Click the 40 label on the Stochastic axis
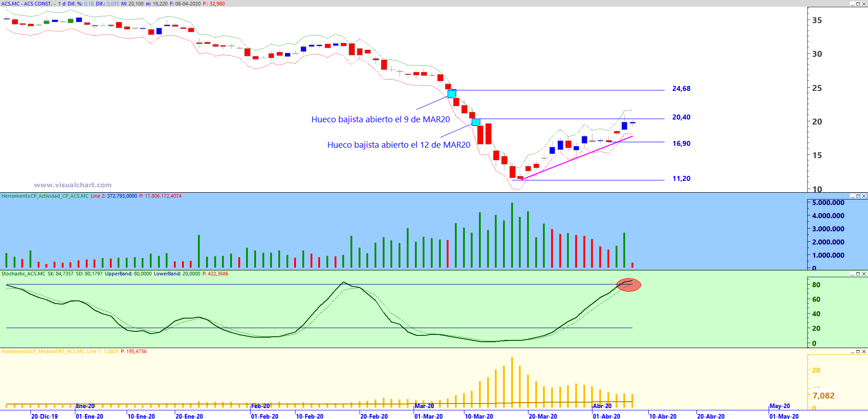The image size is (868, 419). pos(816,314)
